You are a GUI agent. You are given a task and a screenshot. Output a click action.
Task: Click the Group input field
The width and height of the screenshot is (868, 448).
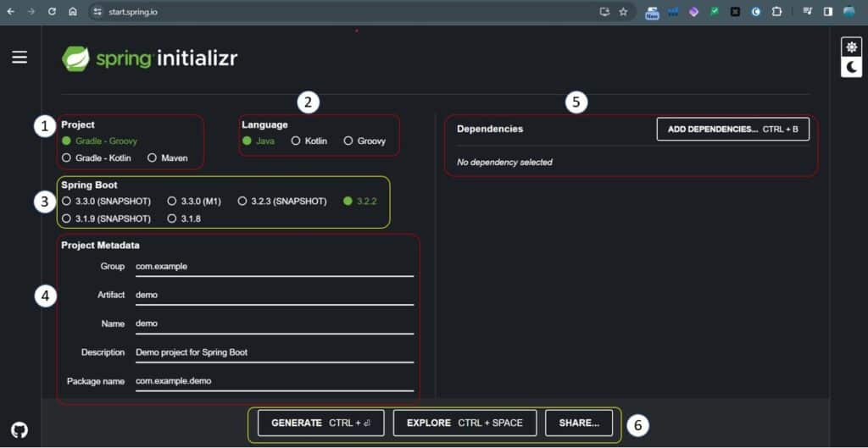pos(275,267)
